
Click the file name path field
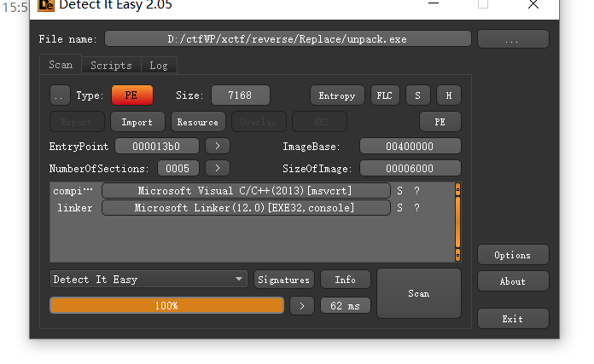(x=288, y=39)
